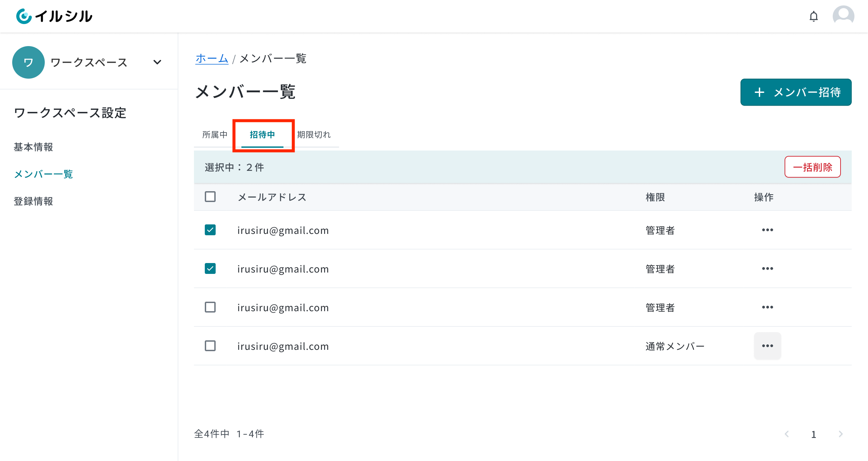Image resolution: width=868 pixels, height=461 pixels.
Task: Click the 一括削除 button
Action: click(812, 167)
